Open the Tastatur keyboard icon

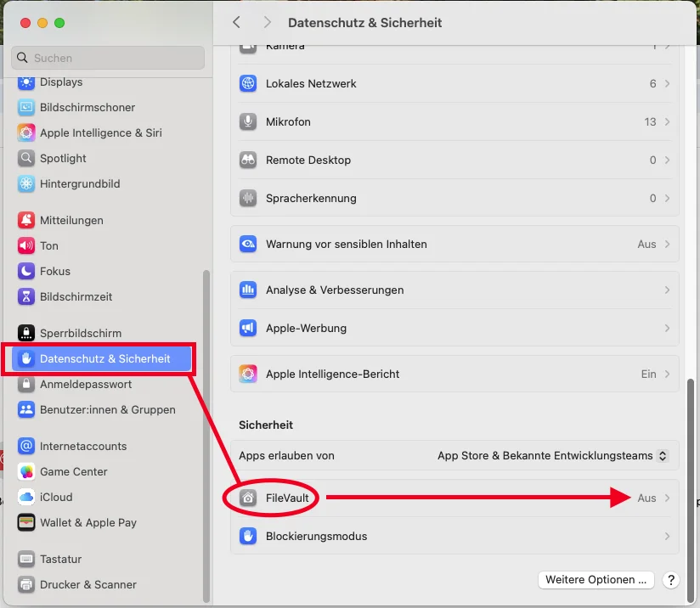tap(25, 560)
